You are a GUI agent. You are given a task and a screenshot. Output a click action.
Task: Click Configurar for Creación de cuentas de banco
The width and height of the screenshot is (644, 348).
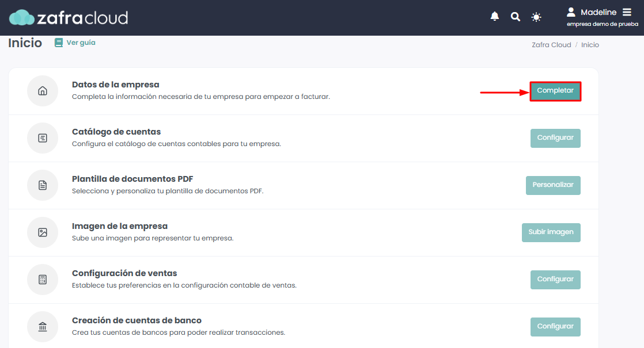pyautogui.click(x=555, y=327)
